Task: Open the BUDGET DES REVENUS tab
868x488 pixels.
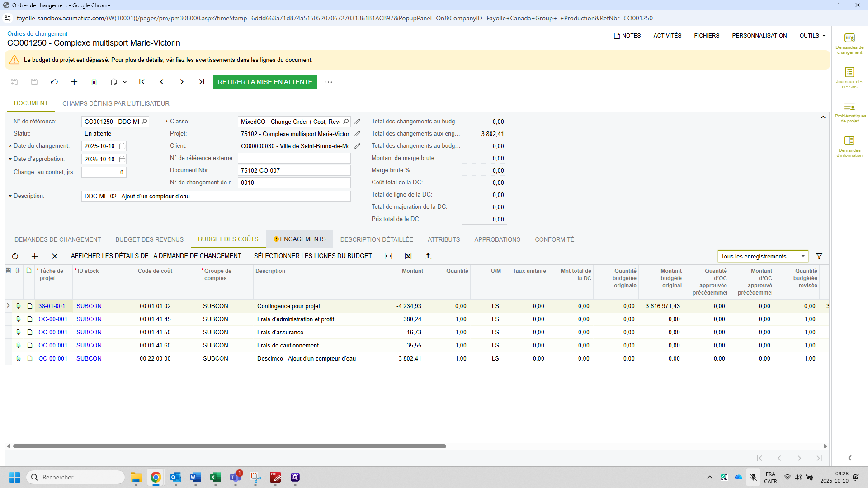Action: 149,239
